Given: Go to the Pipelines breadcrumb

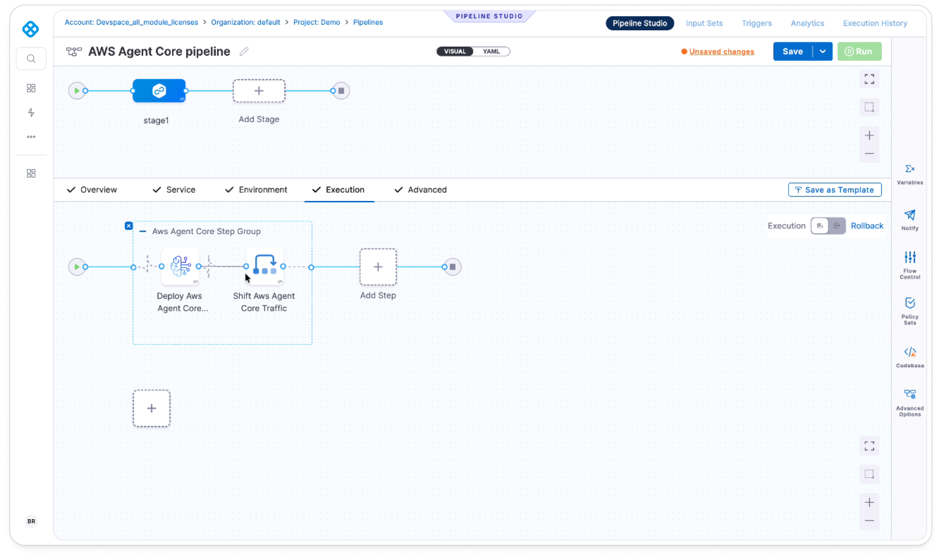Looking at the screenshot, I should [x=368, y=22].
